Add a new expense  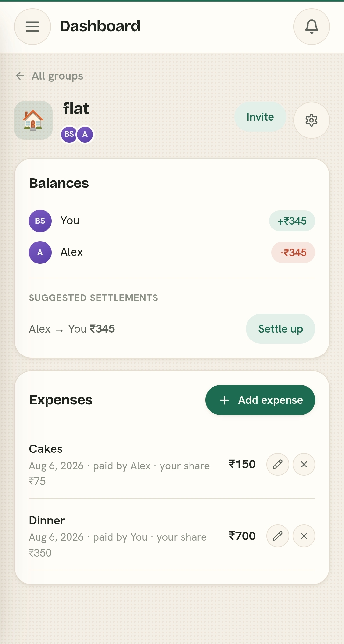tap(260, 400)
